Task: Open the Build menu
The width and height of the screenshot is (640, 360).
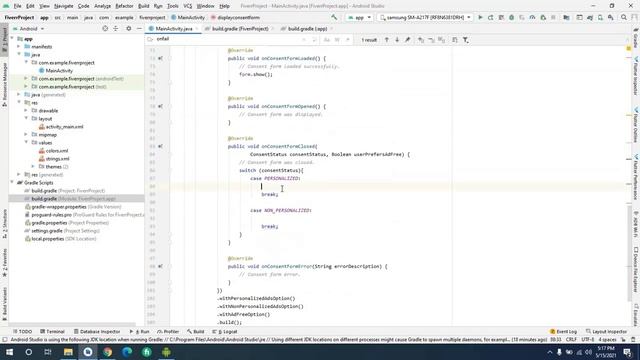Action: [x=143, y=6]
